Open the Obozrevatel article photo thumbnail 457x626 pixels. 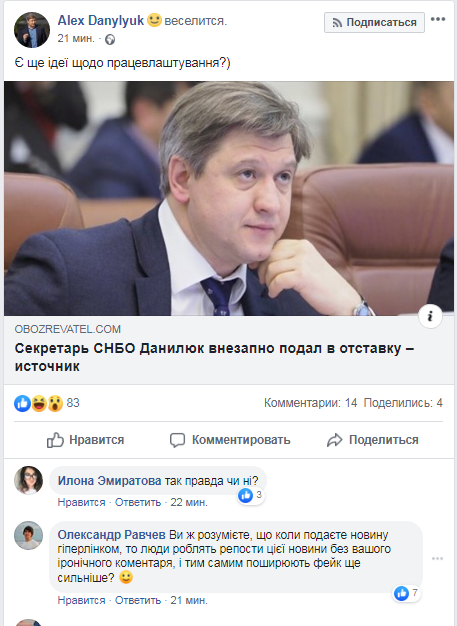[x=229, y=198]
